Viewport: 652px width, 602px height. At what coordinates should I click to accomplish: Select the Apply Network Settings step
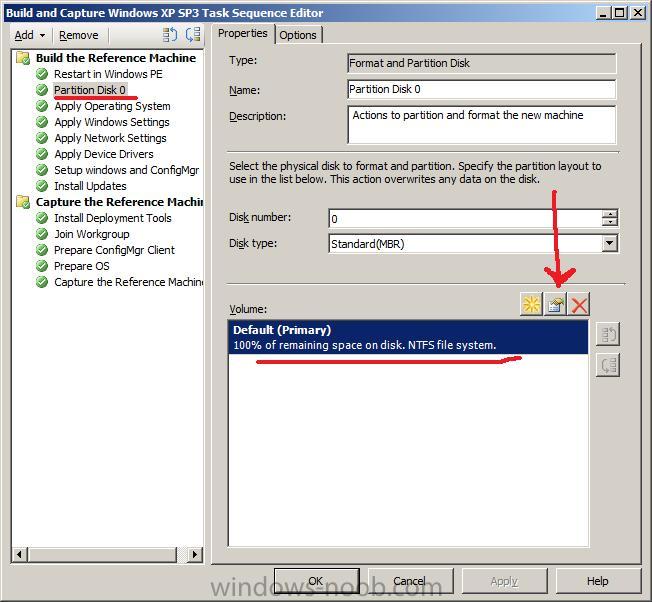[x=110, y=138]
